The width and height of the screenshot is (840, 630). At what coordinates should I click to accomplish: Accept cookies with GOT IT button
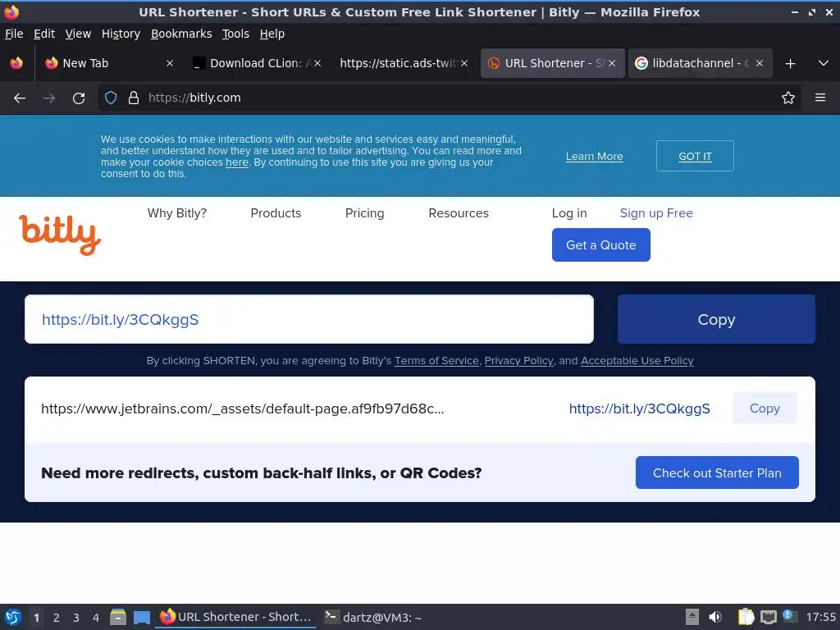tap(695, 156)
